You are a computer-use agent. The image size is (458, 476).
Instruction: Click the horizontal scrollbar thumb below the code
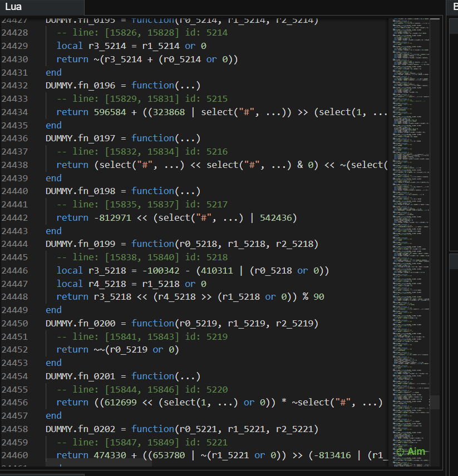coord(99,463)
